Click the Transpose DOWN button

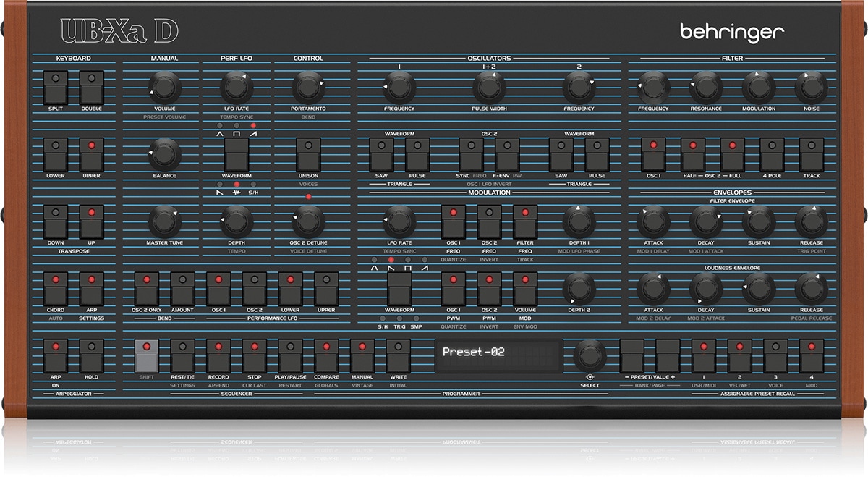click(56, 221)
